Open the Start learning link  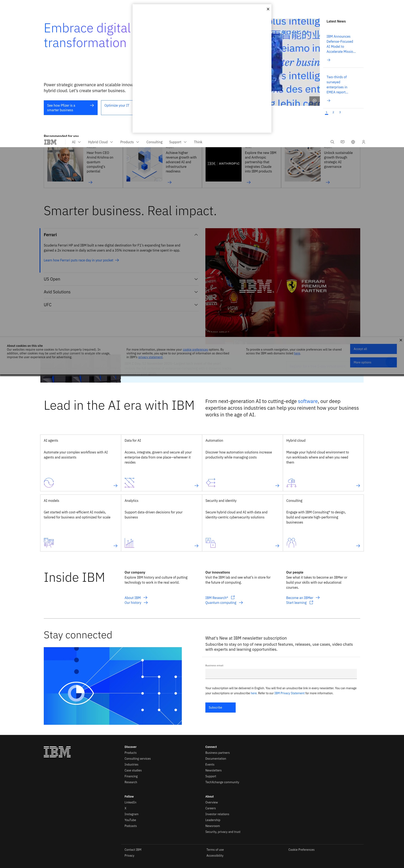300,603
